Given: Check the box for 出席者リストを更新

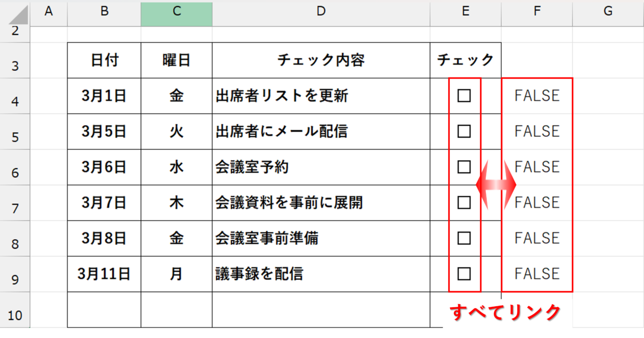Looking at the screenshot, I should (464, 96).
